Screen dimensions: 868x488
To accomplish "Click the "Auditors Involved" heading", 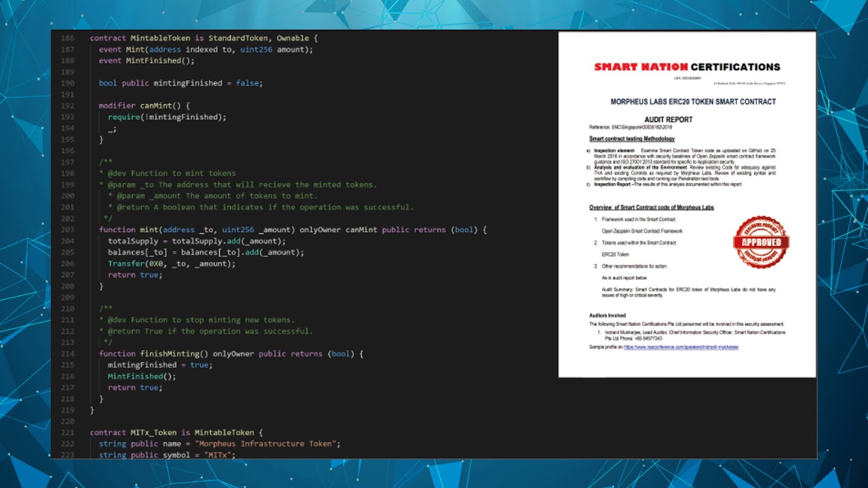I will (608, 316).
